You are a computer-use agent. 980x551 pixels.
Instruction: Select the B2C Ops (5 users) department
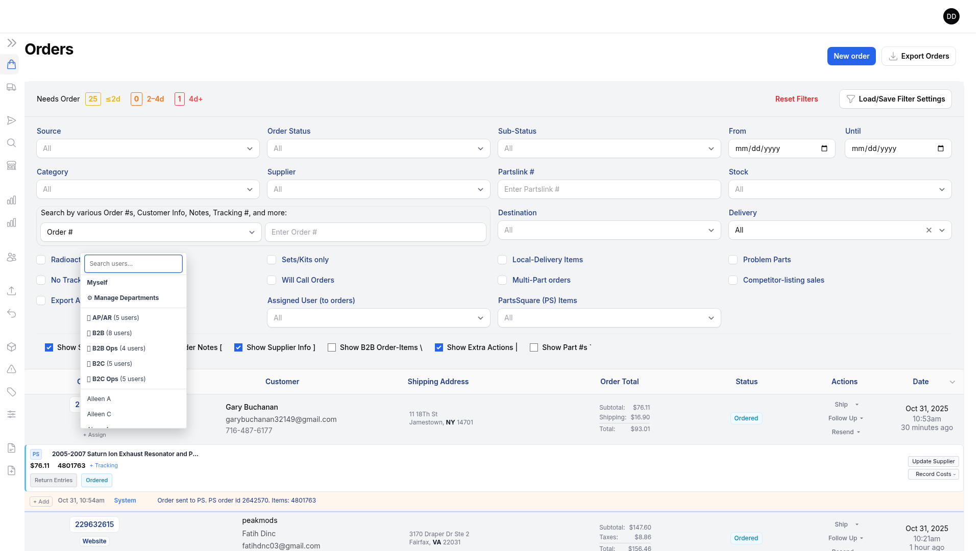click(133, 379)
